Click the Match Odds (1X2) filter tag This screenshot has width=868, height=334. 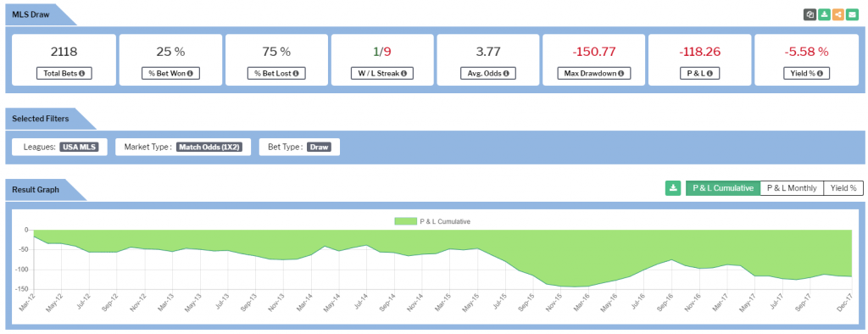(209, 148)
